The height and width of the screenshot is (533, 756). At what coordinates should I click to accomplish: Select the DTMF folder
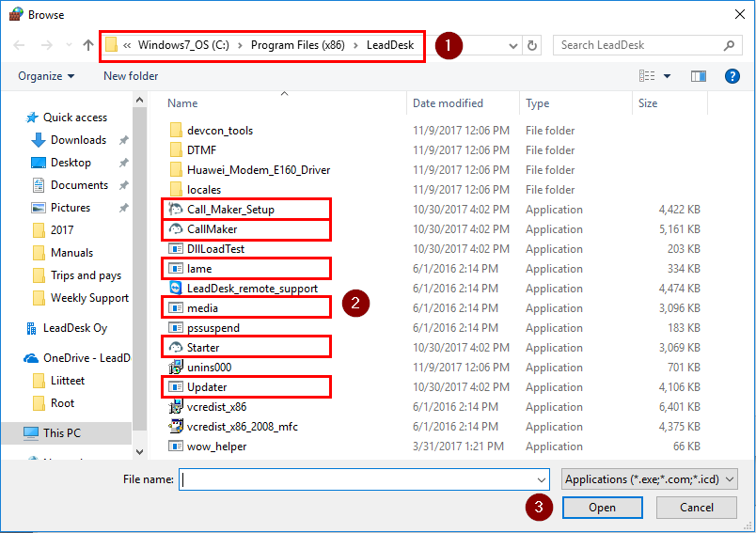(x=193, y=150)
